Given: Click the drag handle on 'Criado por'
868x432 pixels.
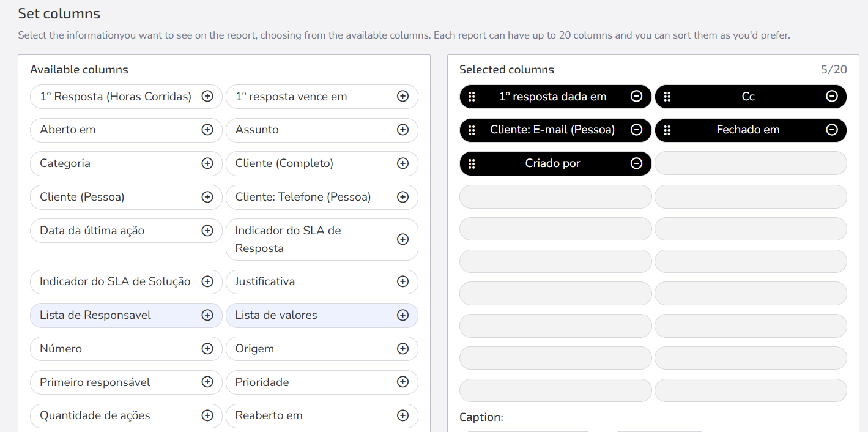Looking at the screenshot, I should (x=472, y=163).
